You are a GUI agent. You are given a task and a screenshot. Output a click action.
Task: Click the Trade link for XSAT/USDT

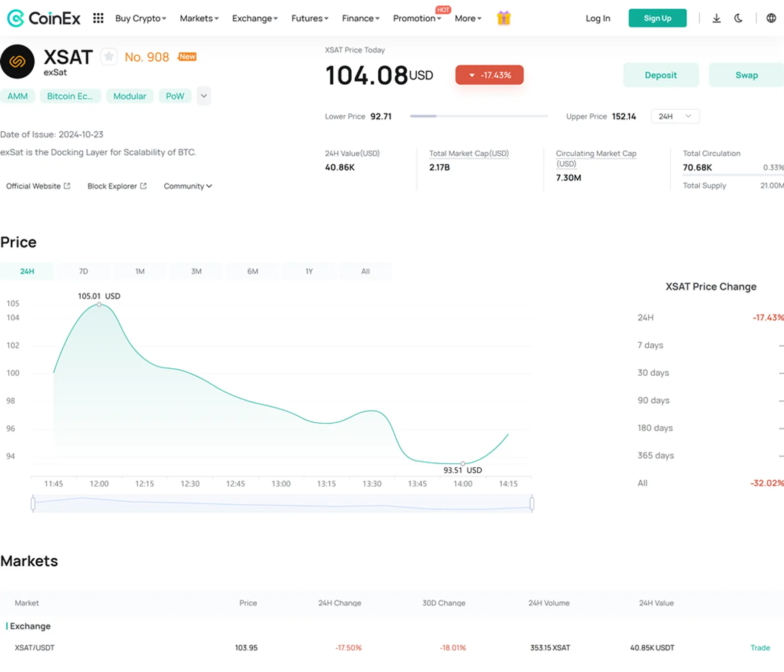point(760,648)
